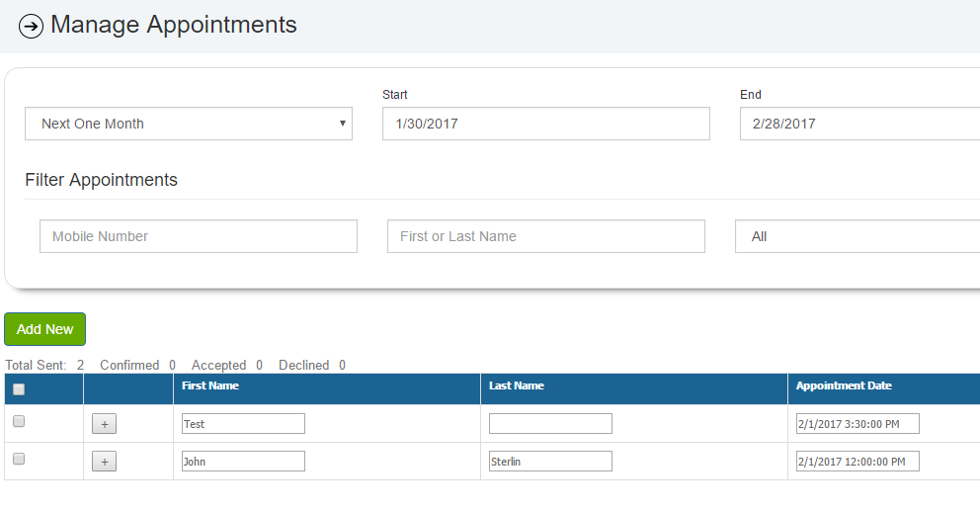This screenshot has height=512, width=980.
Task: Sort by First Name column header
Action: pyautogui.click(x=210, y=385)
